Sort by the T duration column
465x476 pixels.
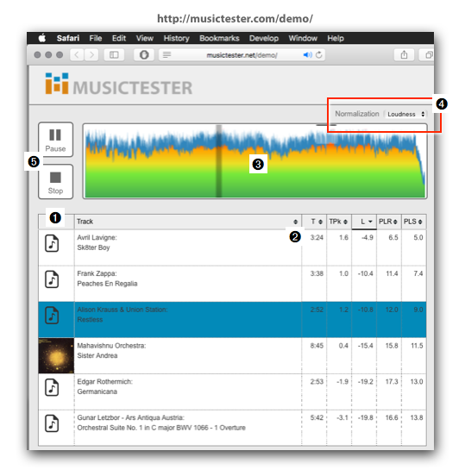point(314,222)
